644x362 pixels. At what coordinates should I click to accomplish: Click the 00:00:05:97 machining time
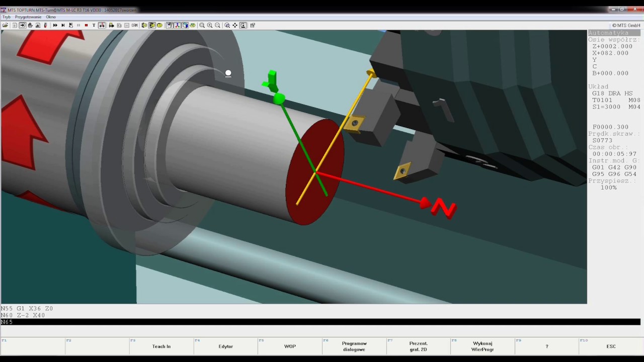tap(614, 154)
